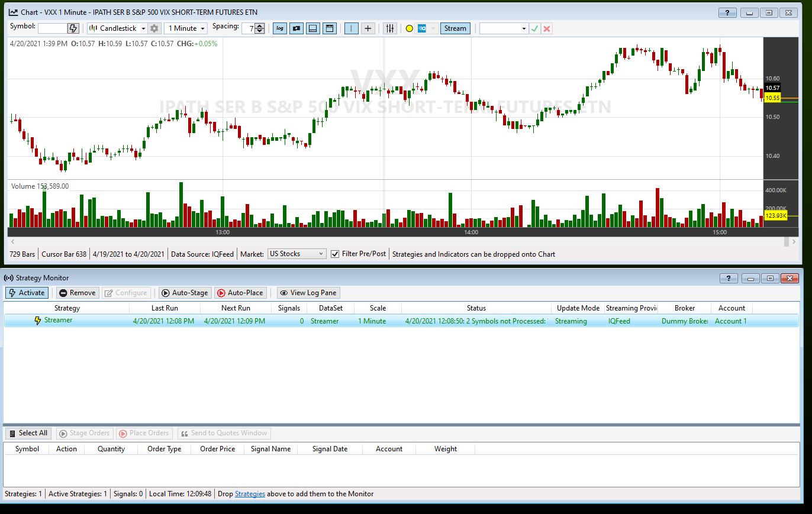Click the Stream button

[455, 28]
